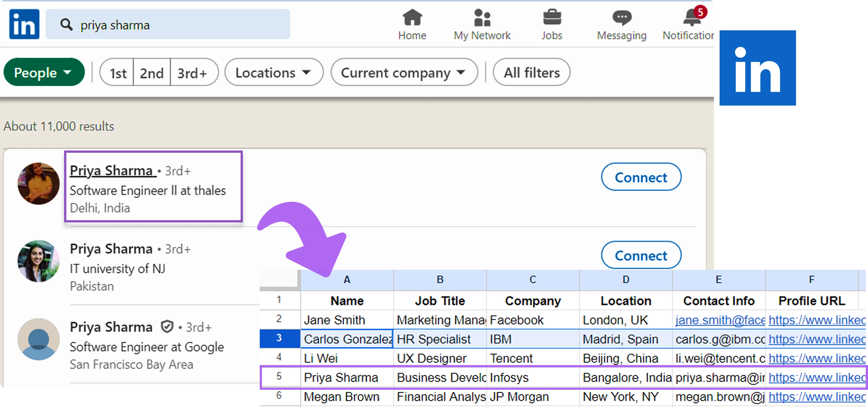The image size is (868, 410).
Task: Connect with Priya Sharma from Pakistan
Action: (x=641, y=255)
